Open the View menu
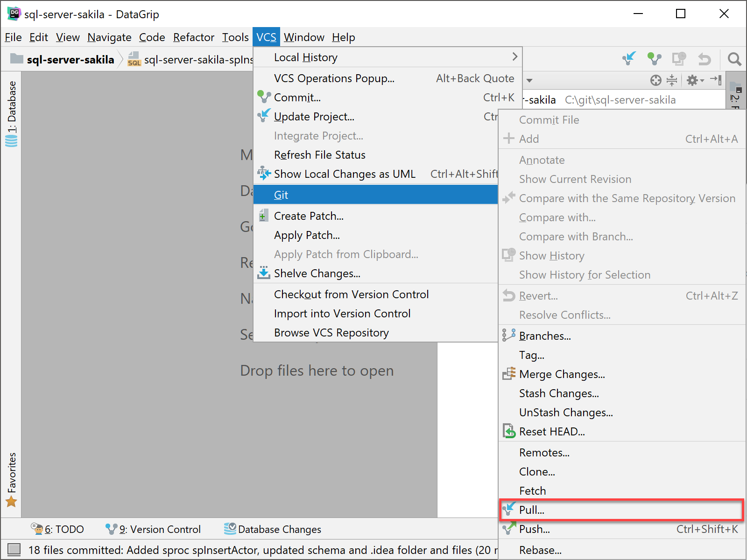Image resolution: width=747 pixels, height=560 pixels. pos(68,37)
